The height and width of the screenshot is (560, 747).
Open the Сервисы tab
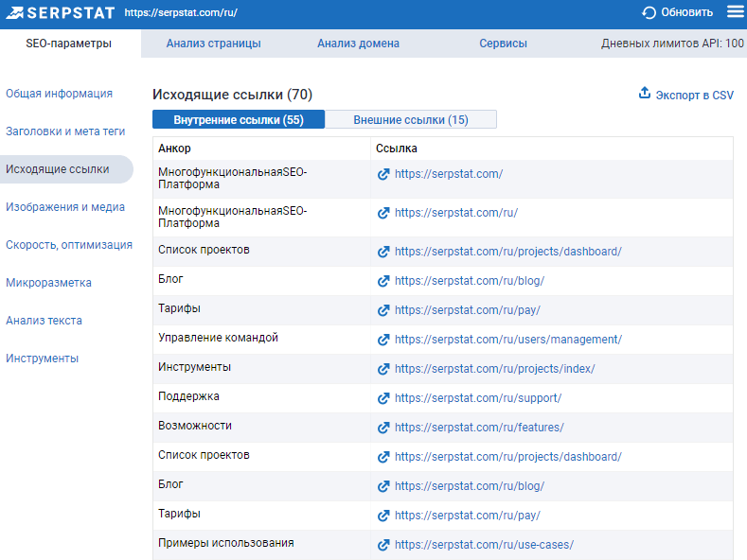click(x=503, y=44)
